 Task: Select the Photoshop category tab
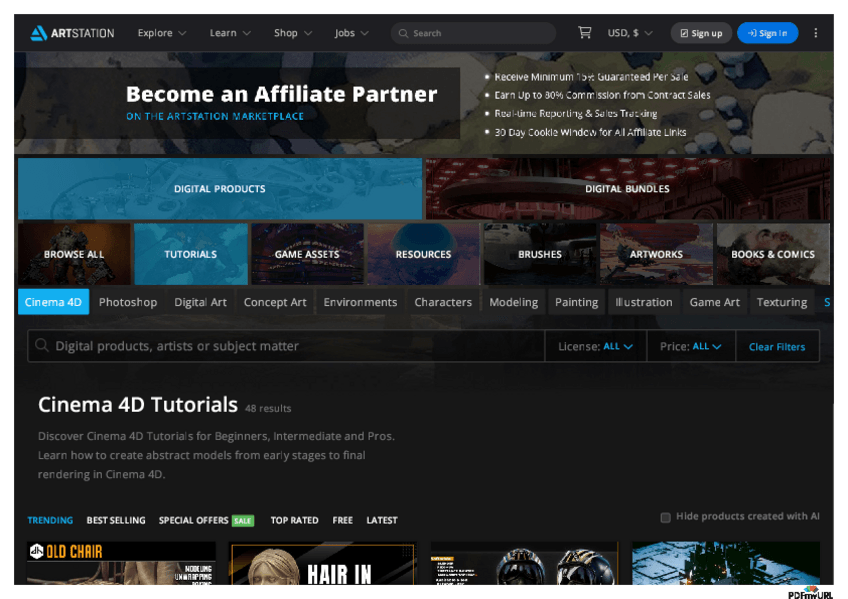pos(128,302)
